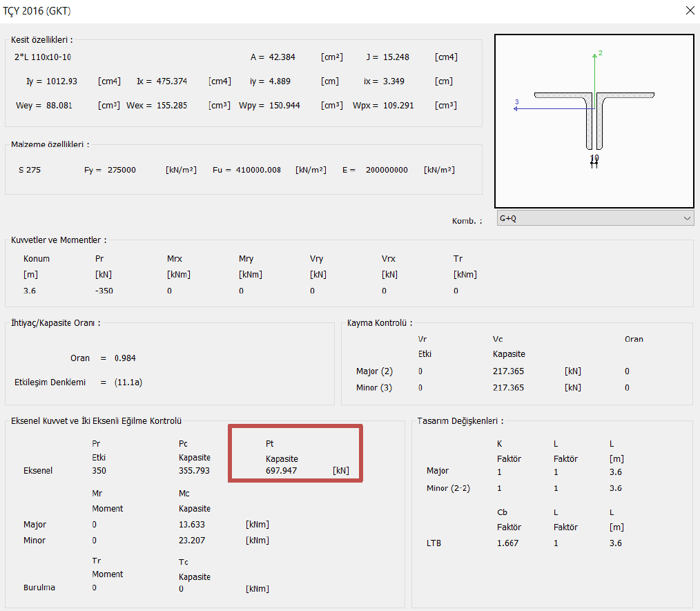Click the Pc Kapasite value 355.793
Screen dimensions: 700x611
[x=194, y=470]
